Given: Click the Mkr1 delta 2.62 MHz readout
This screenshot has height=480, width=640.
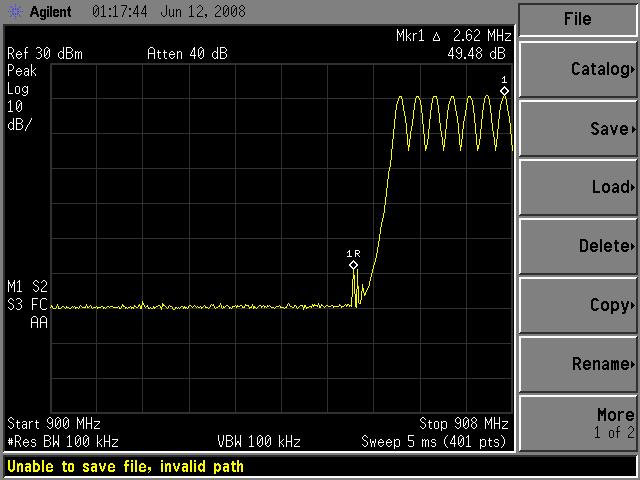Looking at the screenshot, I should pos(453,37).
